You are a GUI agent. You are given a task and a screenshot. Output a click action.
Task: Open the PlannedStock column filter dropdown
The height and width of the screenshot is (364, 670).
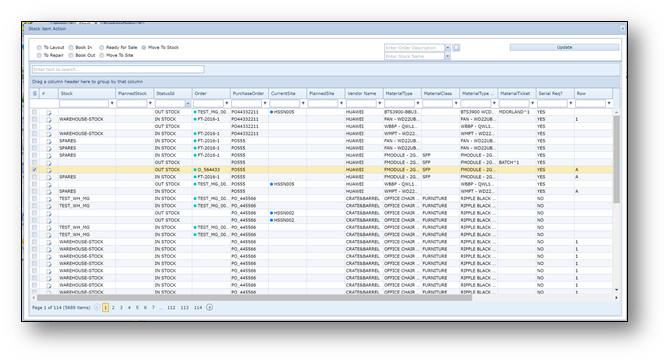(150, 103)
